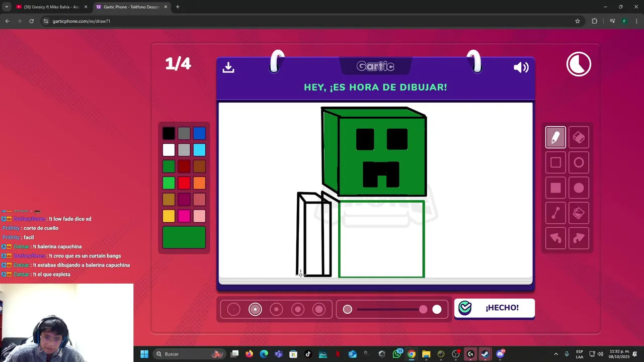The image size is (644, 362).
Task: Pick the dark red color swatch
Action: coord(184,166)
